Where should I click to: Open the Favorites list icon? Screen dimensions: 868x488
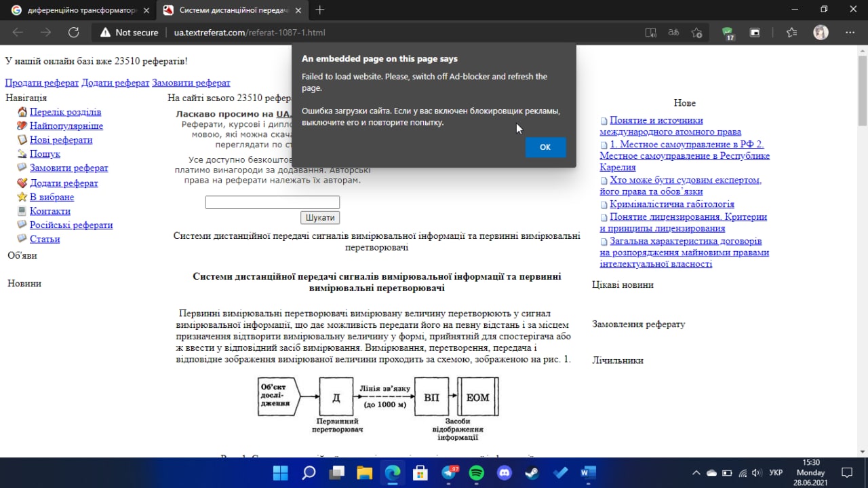pos(791,32)
